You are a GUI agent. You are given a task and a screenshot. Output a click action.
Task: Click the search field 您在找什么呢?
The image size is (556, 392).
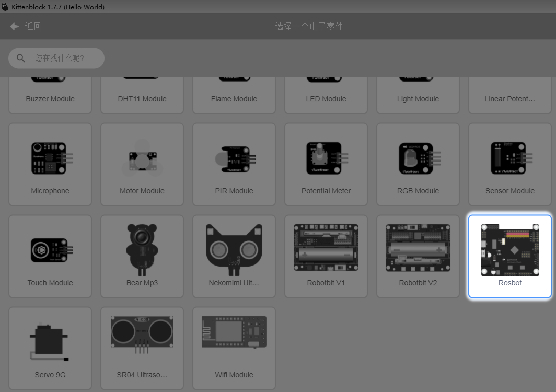[56, 58]
